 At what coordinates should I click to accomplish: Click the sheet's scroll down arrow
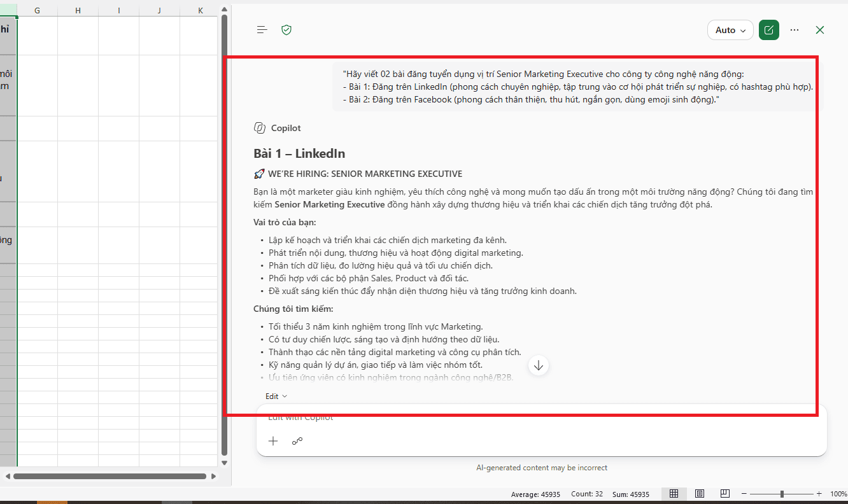pyautogui.click(x=224, y=463)
